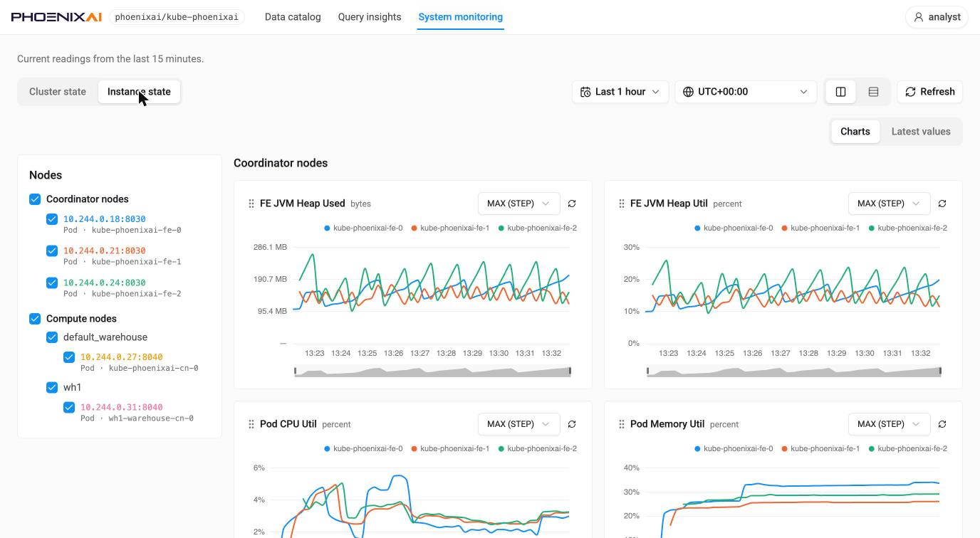The height and width of the screenshot is (538, 980).
Task: Open MAX (STEP) dropdown for Heap Util
Action: (889, 204)
